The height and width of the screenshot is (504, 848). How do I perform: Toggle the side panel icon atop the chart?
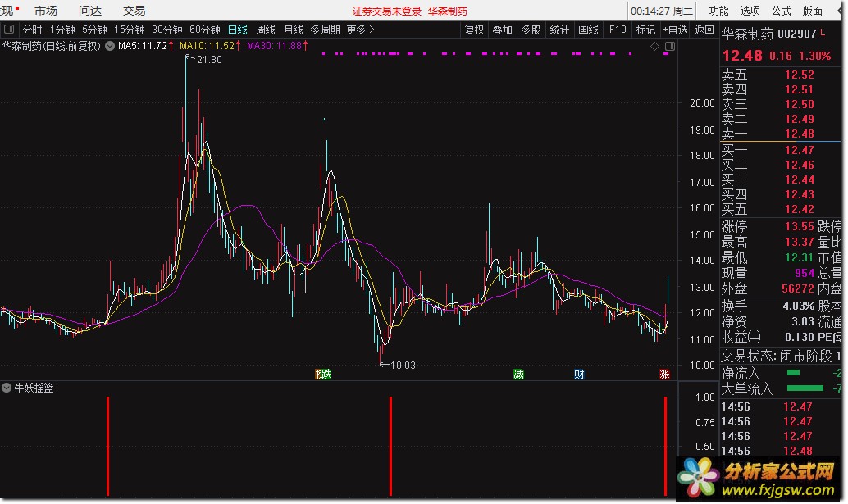[669, 47]
